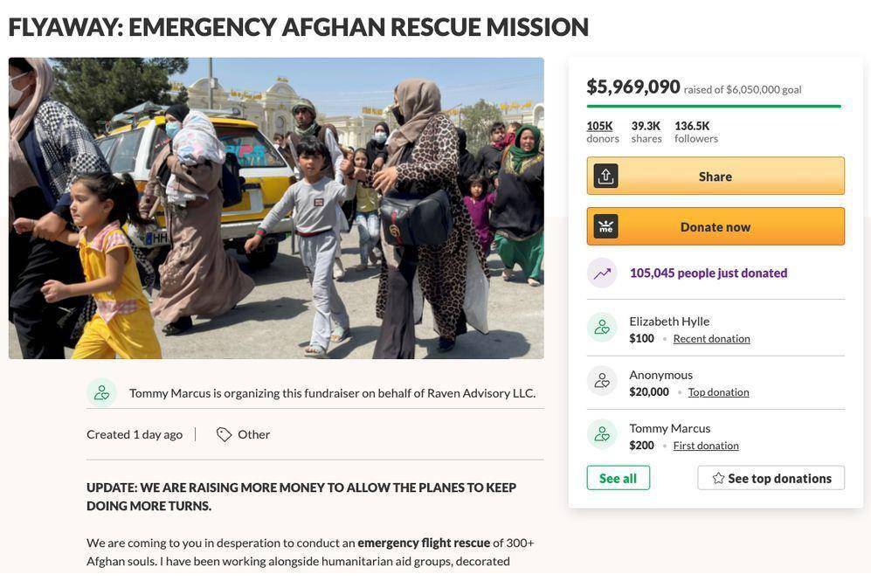Viewport: 871px width, 588px height.
Task: Click the purple trending arrow icon
Action: [x=602, y=273]
